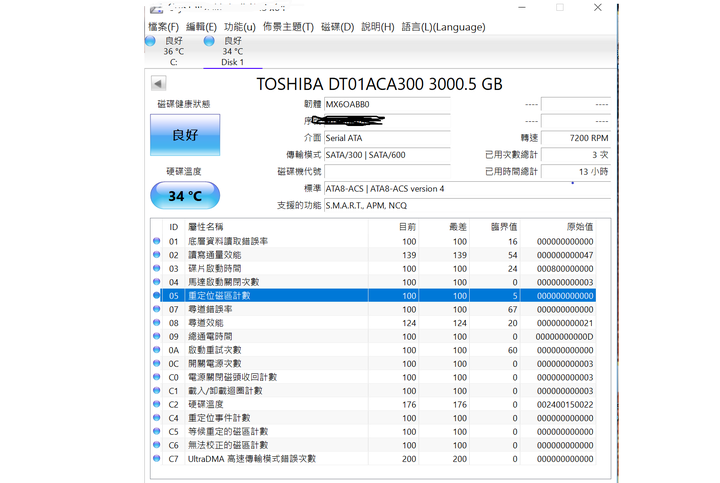Select the Disk 1 tab at 34 °C

point(232,51)
